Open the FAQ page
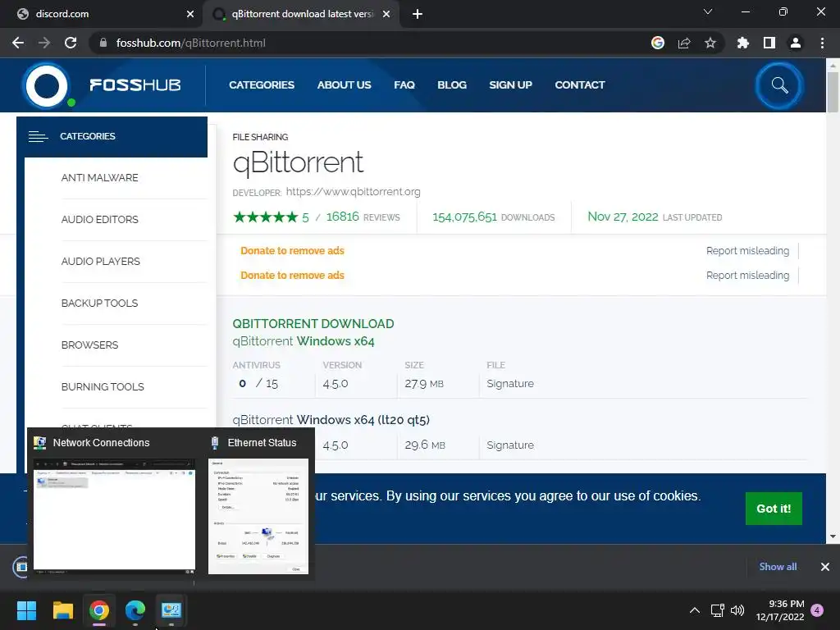The image size is (840, 630). (404, 85)
